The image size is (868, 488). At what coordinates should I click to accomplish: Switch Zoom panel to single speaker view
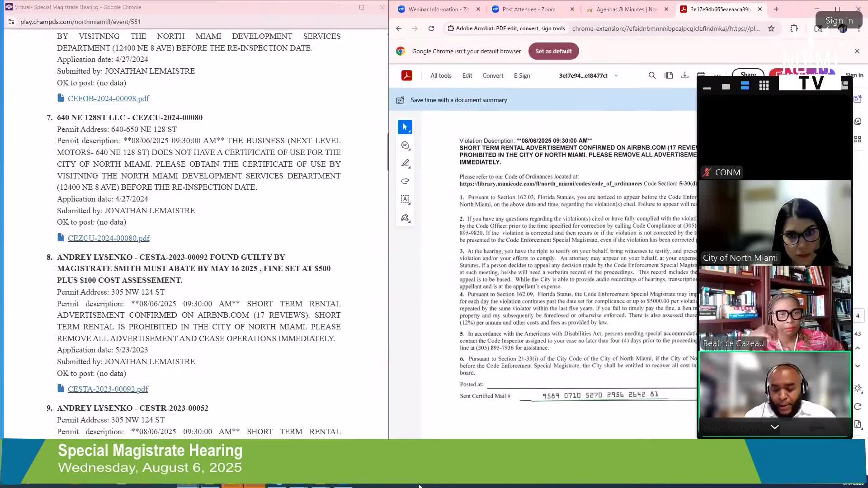coord(726,86)
